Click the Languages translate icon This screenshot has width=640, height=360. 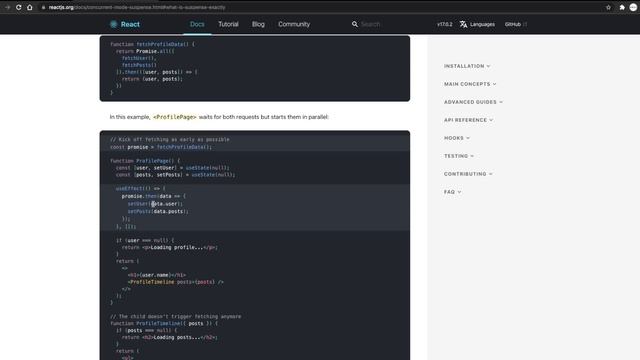[463, 24]
